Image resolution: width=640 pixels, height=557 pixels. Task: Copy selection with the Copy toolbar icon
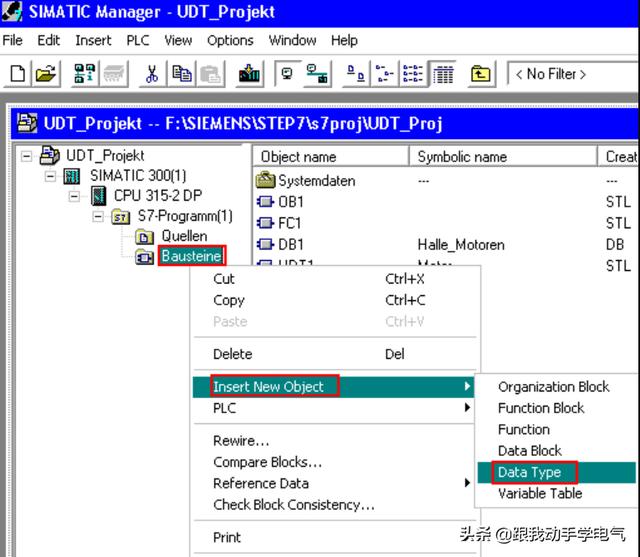[182, 74]
